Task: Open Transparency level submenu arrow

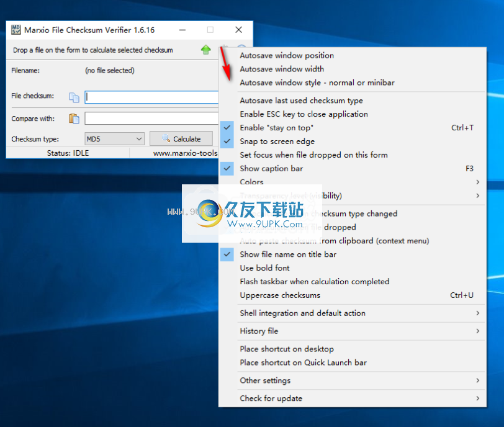Action: click(x=478, y=196)
